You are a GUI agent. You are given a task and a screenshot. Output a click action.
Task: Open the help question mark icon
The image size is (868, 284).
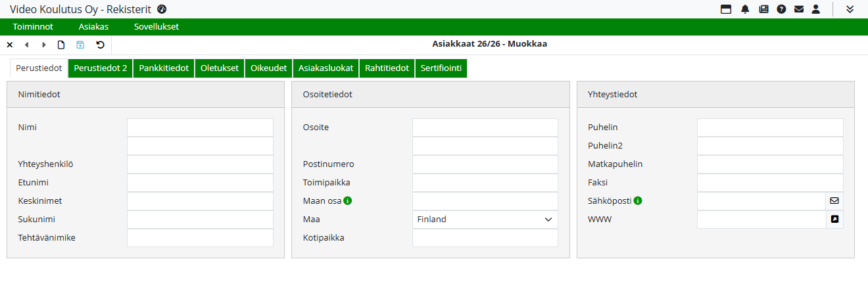coord(781,9)
